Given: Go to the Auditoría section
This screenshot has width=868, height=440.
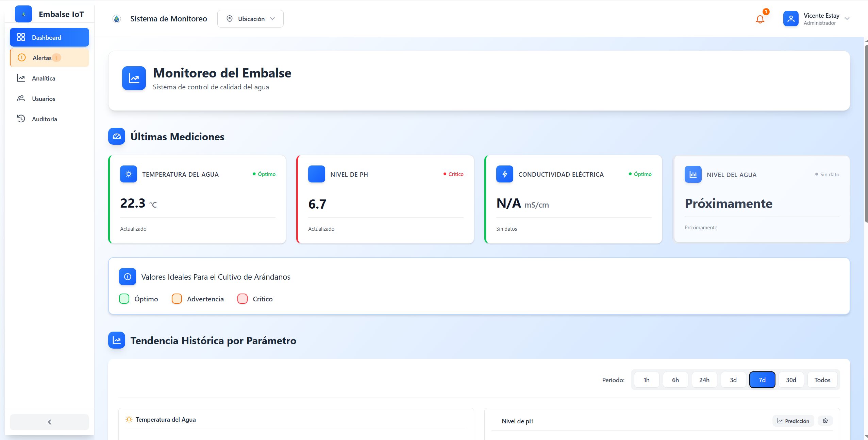Looking at the screenshot, I should coord(44,119).
